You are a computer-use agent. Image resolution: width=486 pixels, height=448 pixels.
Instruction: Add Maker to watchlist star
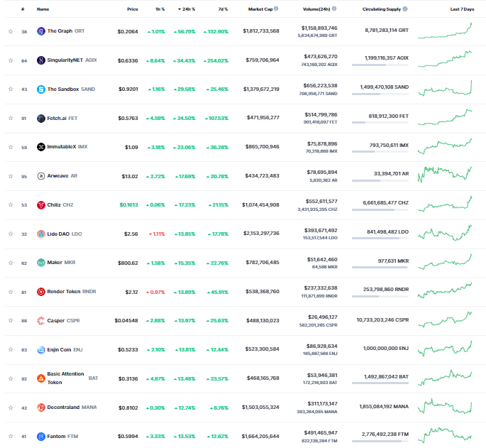(x=11, y=263)
